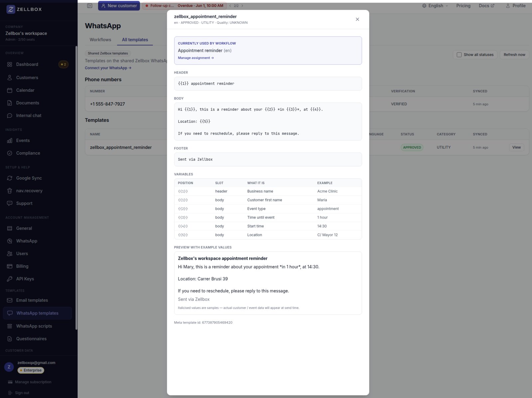Click the Meta template id text
The height and width of the screenshot is (398, 532).
click(203, 323)
